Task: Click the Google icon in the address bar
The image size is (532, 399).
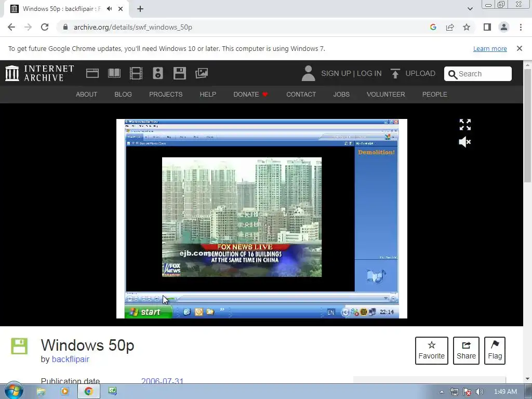Action: [433, 27]
